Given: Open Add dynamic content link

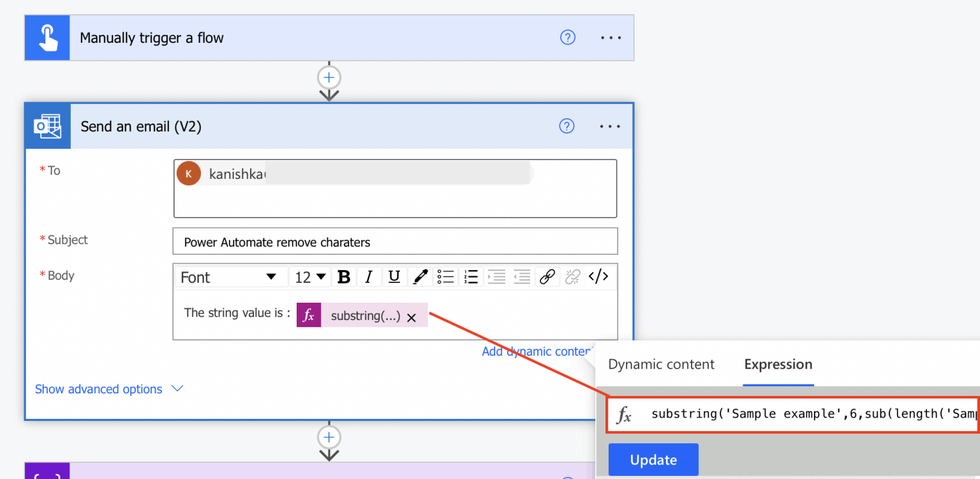Looking at the screenshot, I should coord(537,351).
